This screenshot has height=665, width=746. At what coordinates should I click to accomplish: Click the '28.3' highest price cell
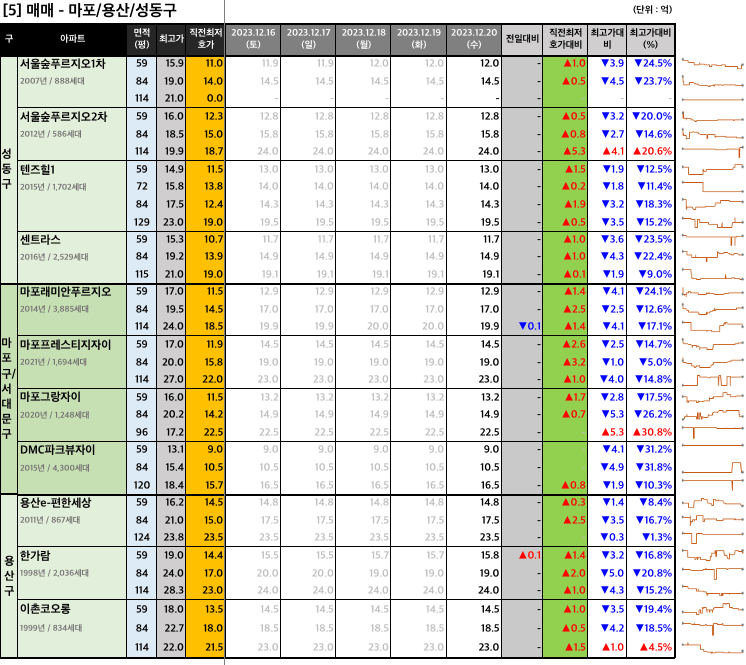pos(171,590)
